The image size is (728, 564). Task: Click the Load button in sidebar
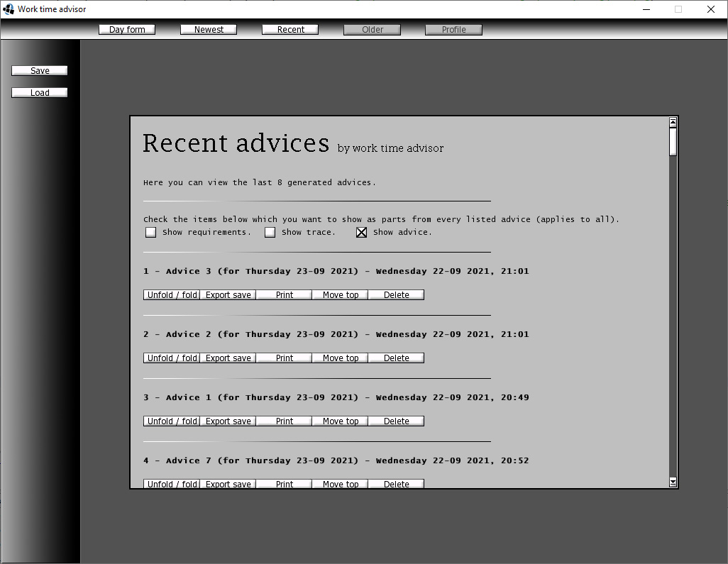[x=40, y=93]
